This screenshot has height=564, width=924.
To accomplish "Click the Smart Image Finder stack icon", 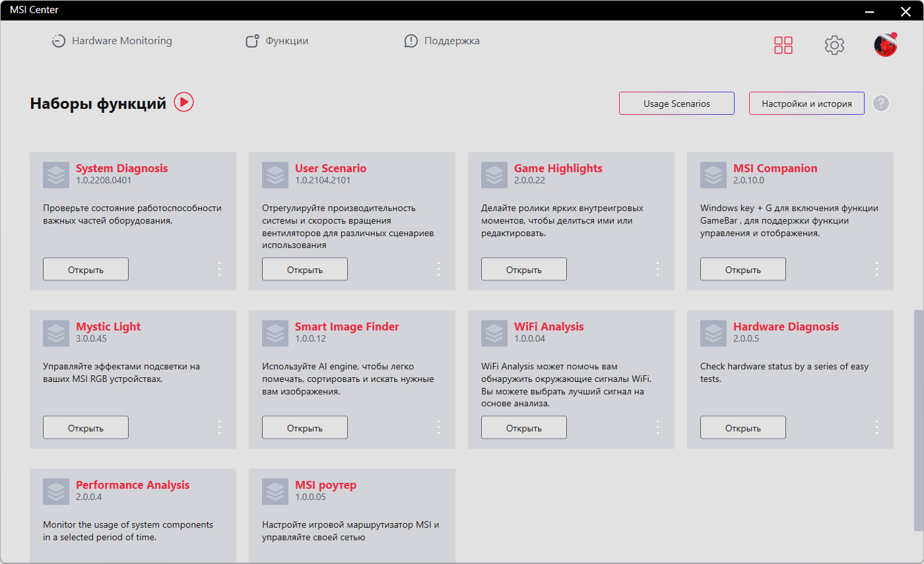I will coord(275,333).
